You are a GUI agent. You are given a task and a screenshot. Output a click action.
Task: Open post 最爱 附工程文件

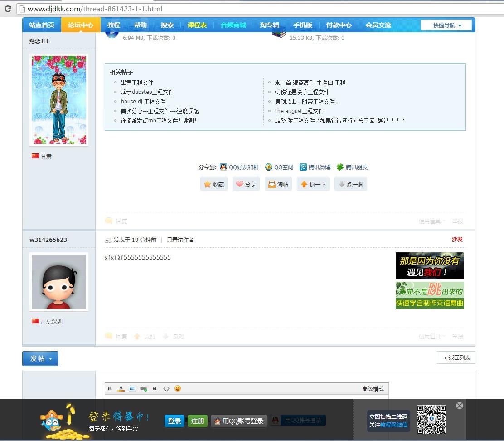340,121
